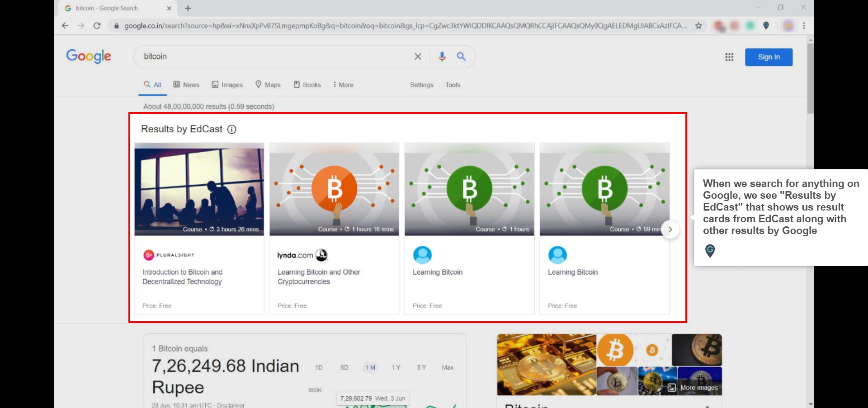The width and height of the screenshot is (868, 408).
Task: Open a new browser tab with plus
Action: (188, 8)
